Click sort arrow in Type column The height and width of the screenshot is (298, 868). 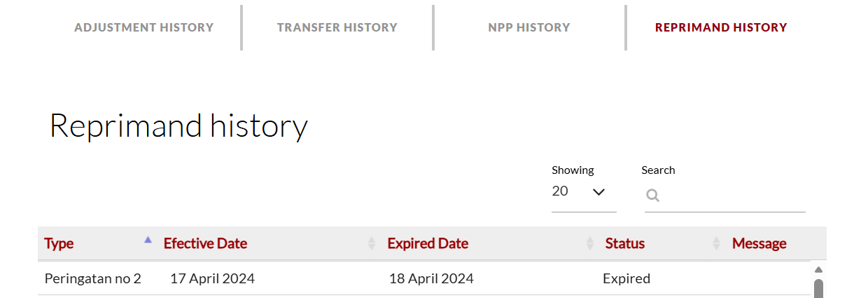tap(148, 240)
